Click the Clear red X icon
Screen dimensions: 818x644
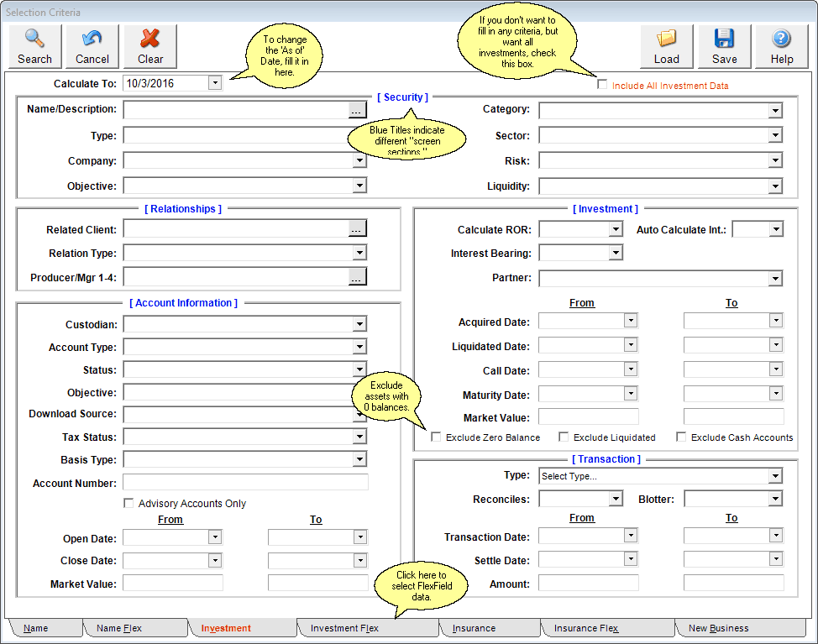point(149,37)
